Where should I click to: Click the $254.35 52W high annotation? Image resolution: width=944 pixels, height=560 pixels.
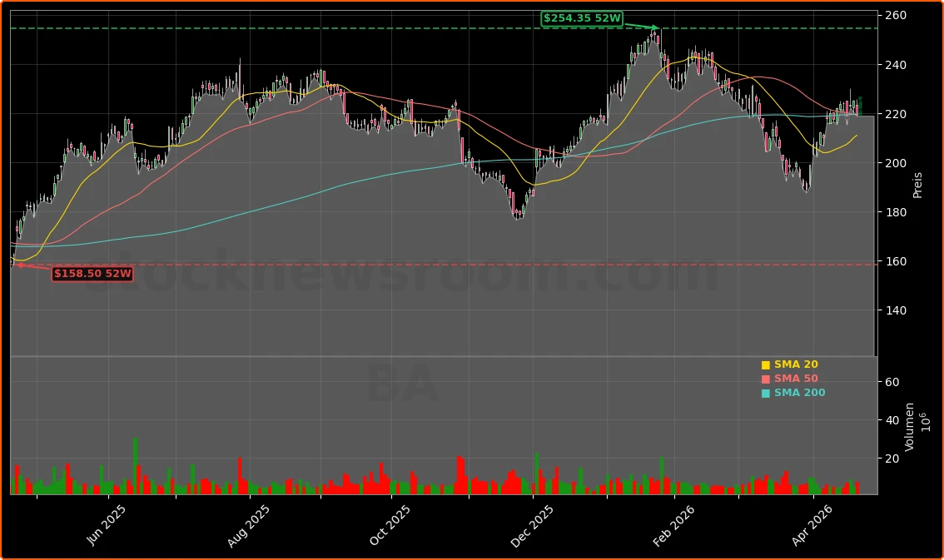point(582,18)
